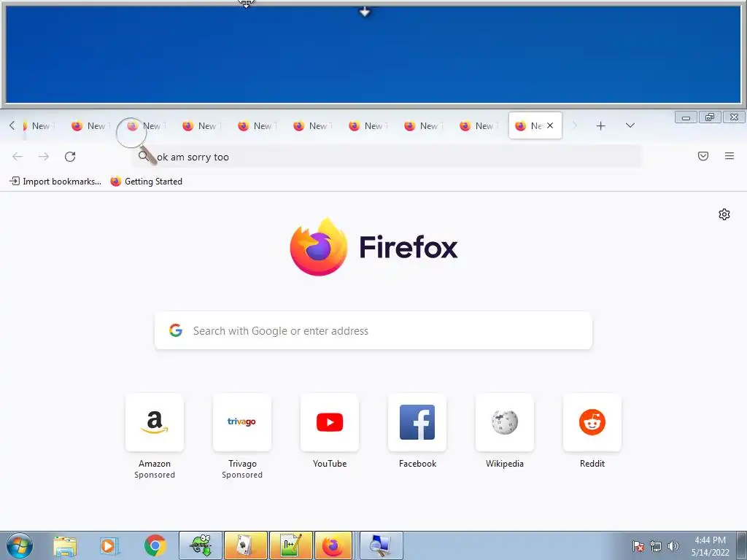Image resolution: width=747 pixels, height=560 pixels.
Task: Launch Windows Media Player from the taskbar
Action: (109, 545)
